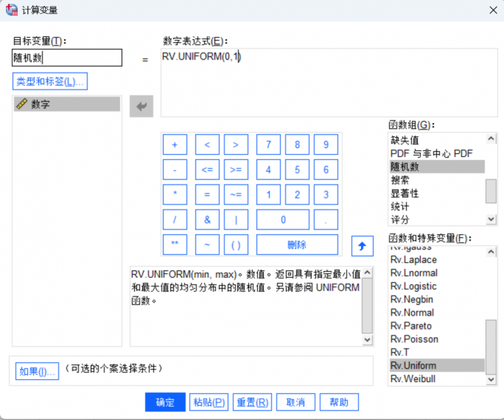Click the 取消 cancel button
This screenshot has width=504, height=420.
[x=296, y=402]
